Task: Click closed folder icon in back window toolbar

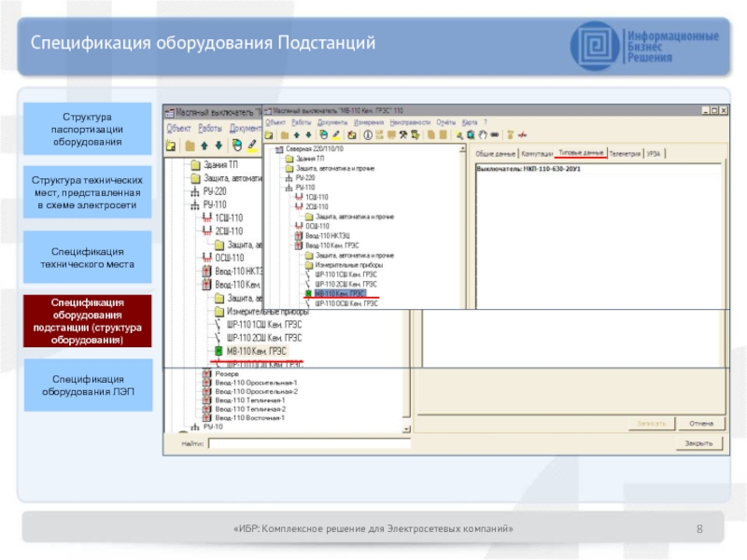Action: pos(190,146)
